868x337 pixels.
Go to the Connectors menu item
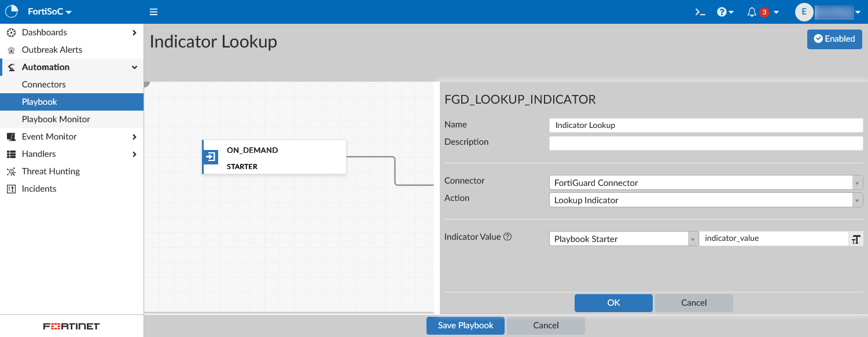(44, 85)
